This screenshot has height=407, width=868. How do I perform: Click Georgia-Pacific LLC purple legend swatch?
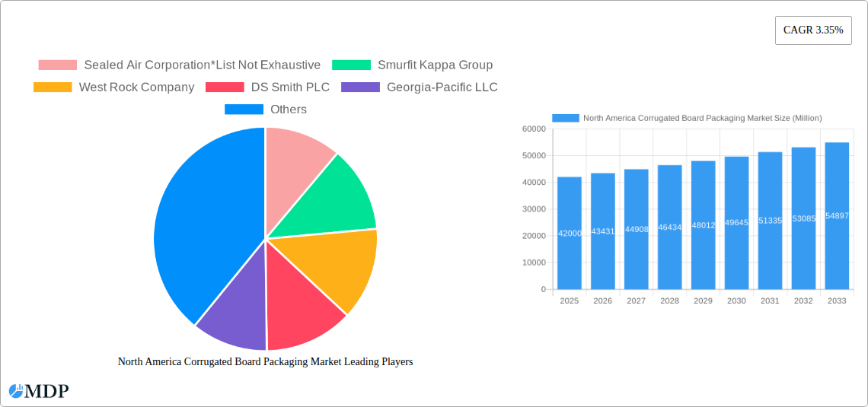click(x=360, y=87)
